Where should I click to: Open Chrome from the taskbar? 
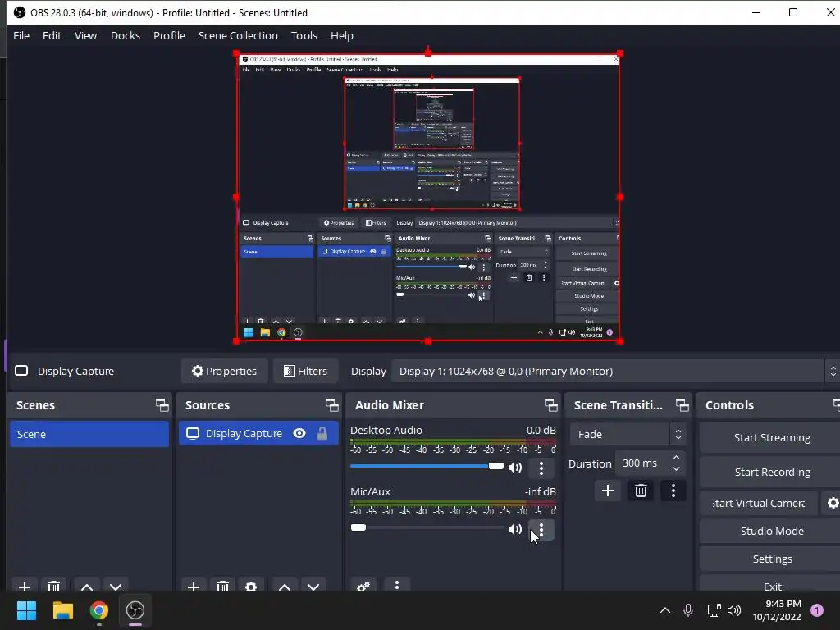tap(99, 610)
